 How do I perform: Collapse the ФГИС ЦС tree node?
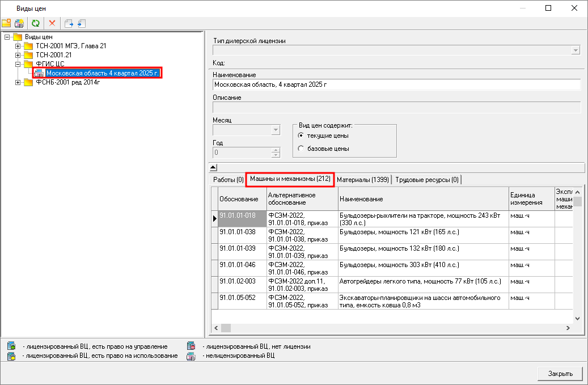pos(18,64)
